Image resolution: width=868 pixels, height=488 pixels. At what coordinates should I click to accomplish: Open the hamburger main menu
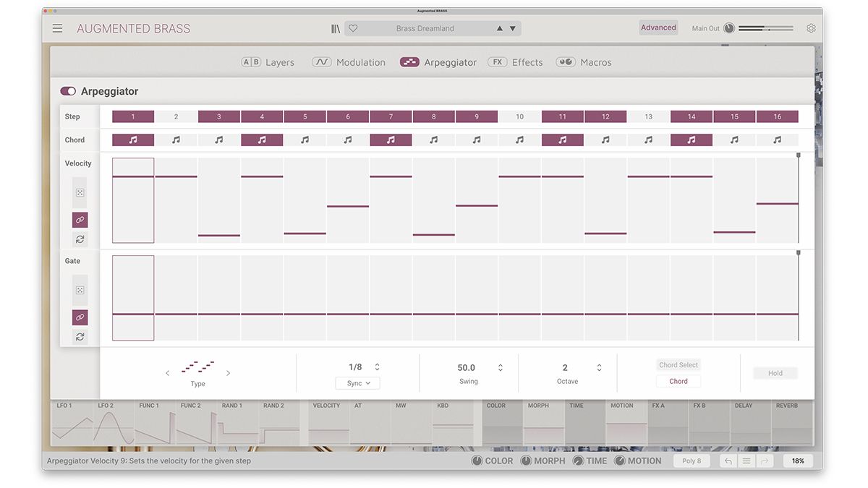tap(57, 28)
